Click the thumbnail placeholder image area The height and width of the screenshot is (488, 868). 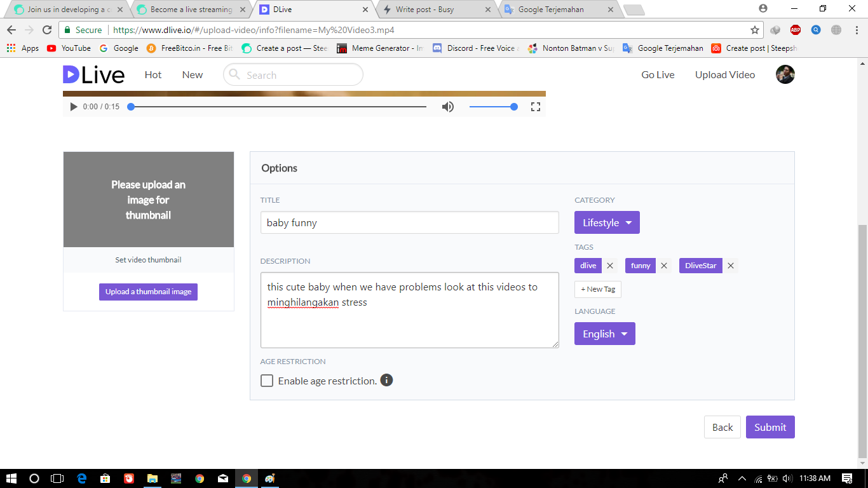point(149,200)
